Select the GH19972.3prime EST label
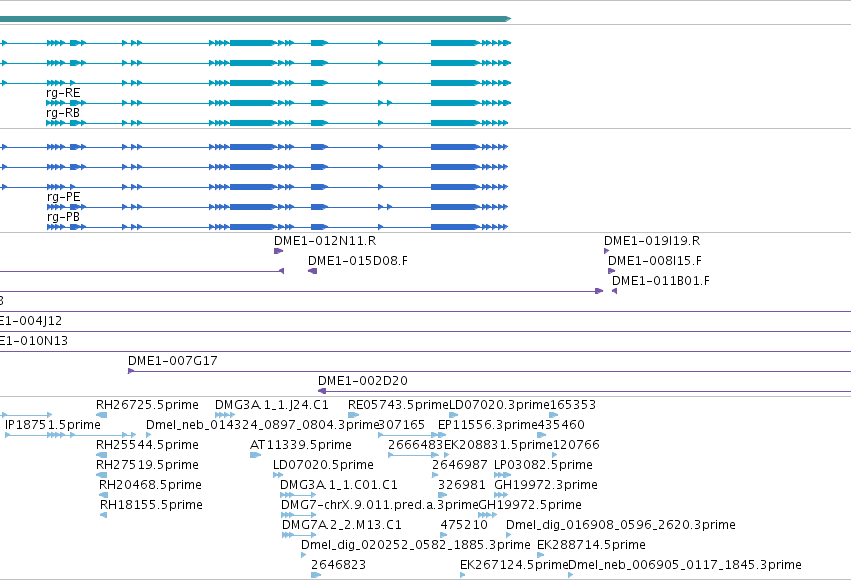This screenshot has width=851, height=580. [x=546, y=485]
